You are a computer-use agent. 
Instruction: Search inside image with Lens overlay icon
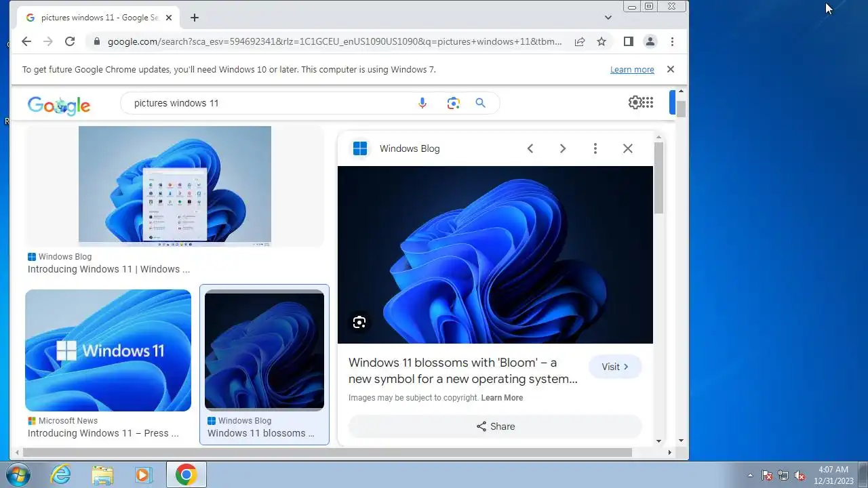click(359, 322)
